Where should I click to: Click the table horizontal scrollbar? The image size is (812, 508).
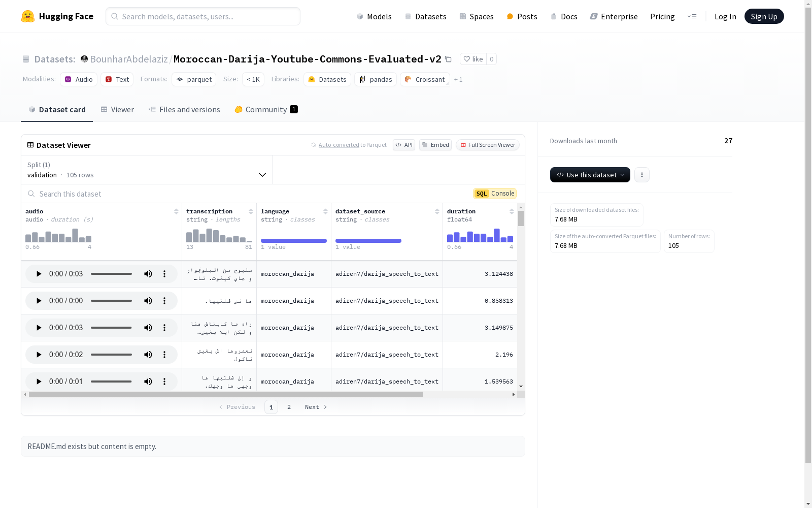point(226,394)
